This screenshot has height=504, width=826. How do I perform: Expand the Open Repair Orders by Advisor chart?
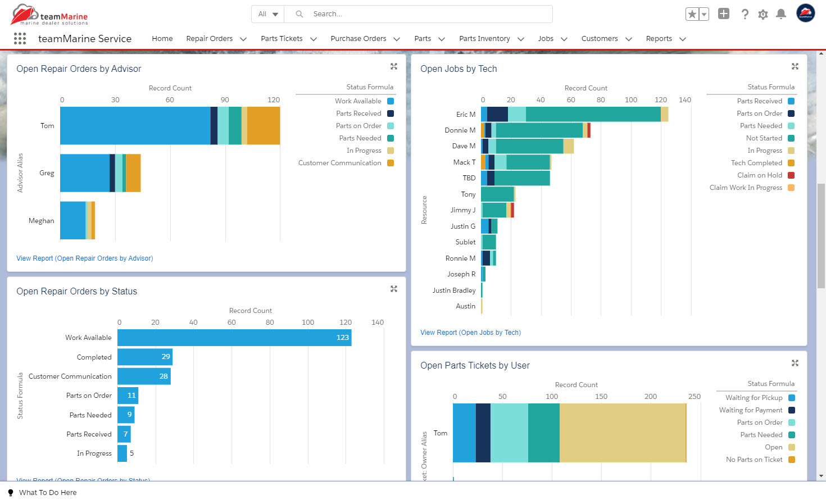click(x=394, y=66)
